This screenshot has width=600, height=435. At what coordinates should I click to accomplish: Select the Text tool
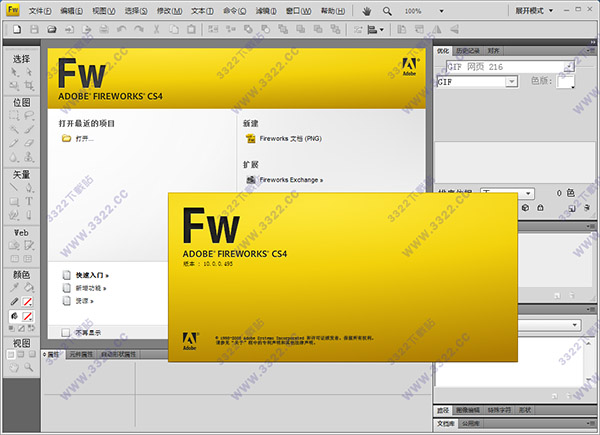pos(29,201)
